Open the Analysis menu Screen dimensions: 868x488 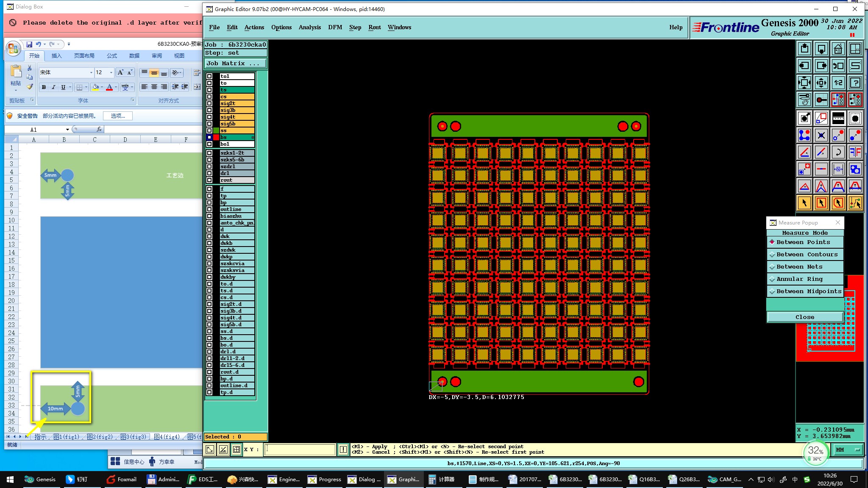pos(309,27)
